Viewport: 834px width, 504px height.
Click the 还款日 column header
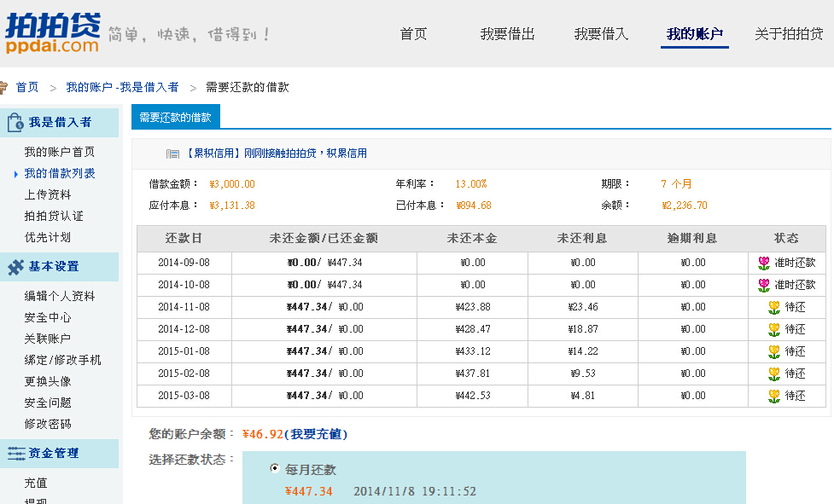(x=184, y=239)
